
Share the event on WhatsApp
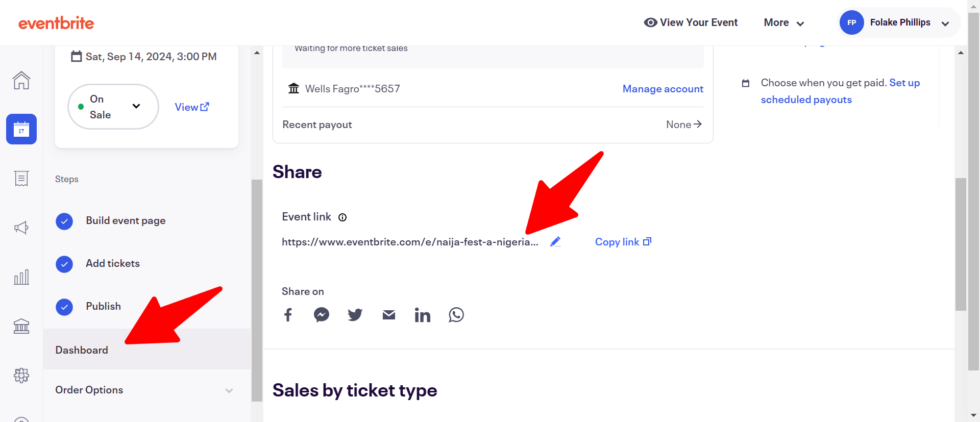coord(456,315)
